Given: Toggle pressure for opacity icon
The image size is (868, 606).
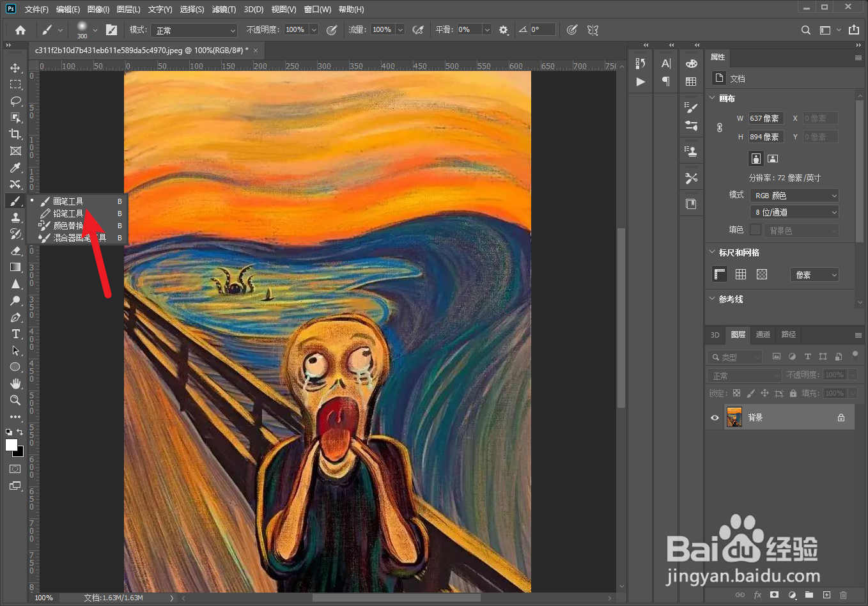Looking at the screenshot, I should point(332,30).
